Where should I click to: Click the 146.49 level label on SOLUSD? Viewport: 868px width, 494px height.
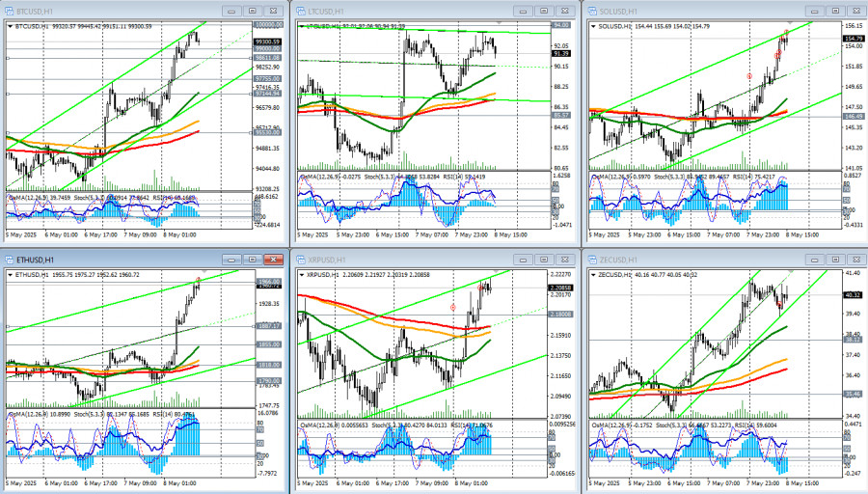pos(853,117)
